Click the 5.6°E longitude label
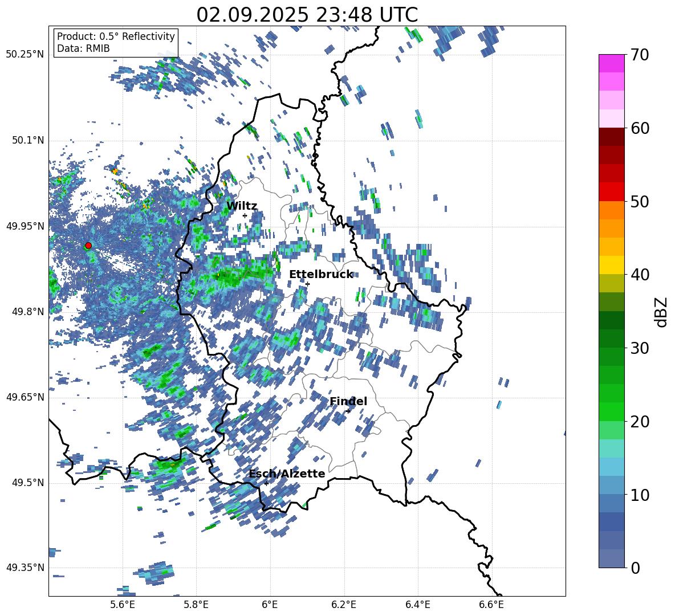 pyautogui.click(x=122, y=605)
